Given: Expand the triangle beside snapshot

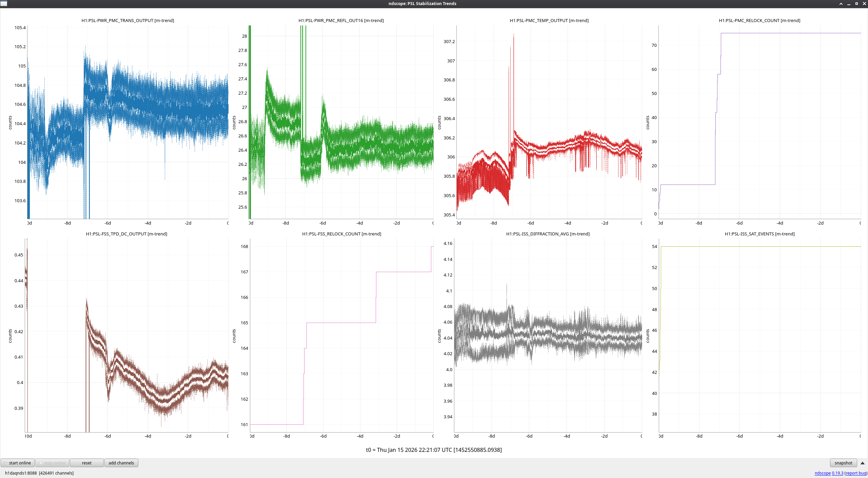Looking at the screenshot, I should pos(862,463).
